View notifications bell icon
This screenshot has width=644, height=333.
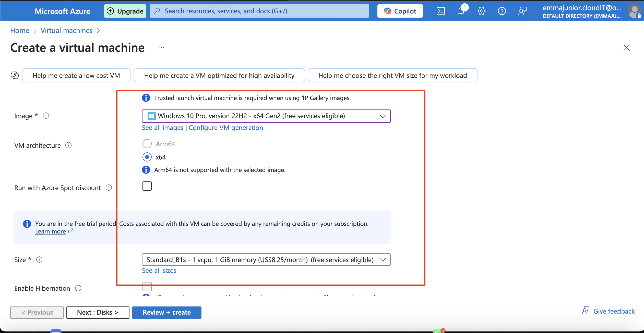point(461,11)
